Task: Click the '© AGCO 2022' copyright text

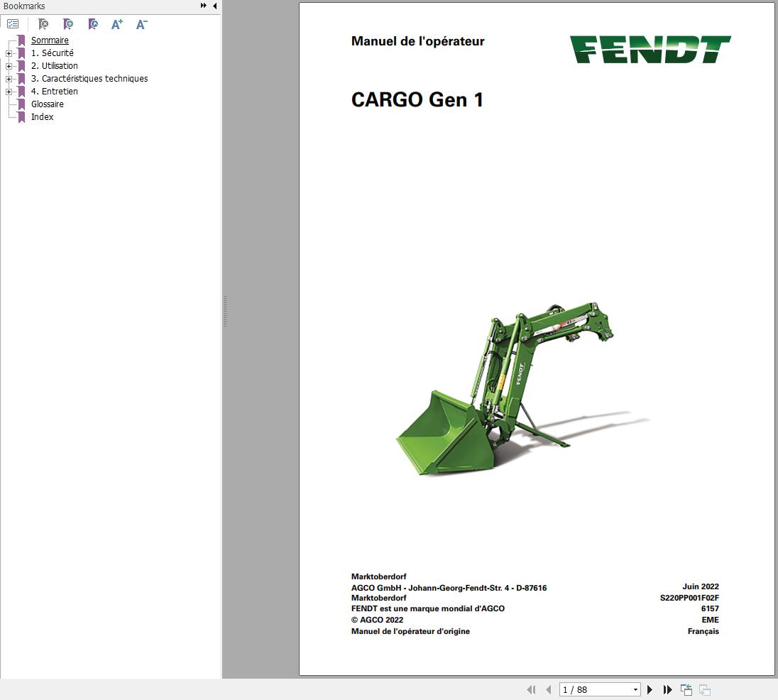Action: pos(377,620)
